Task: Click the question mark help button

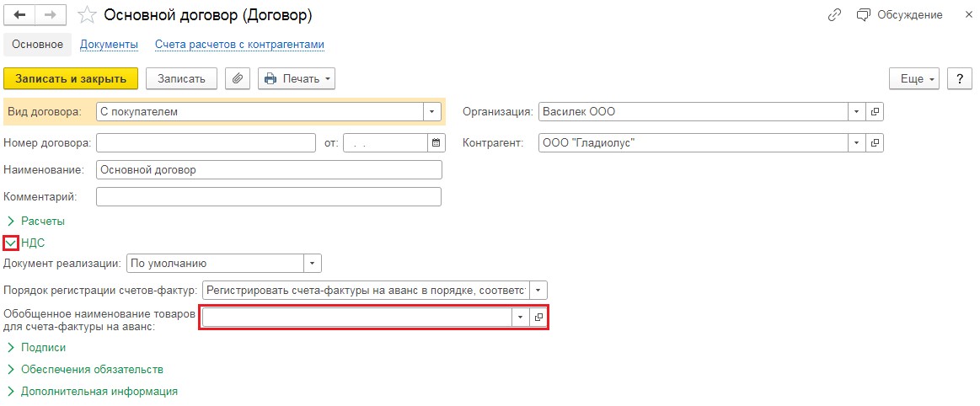Action: [960, 78]
